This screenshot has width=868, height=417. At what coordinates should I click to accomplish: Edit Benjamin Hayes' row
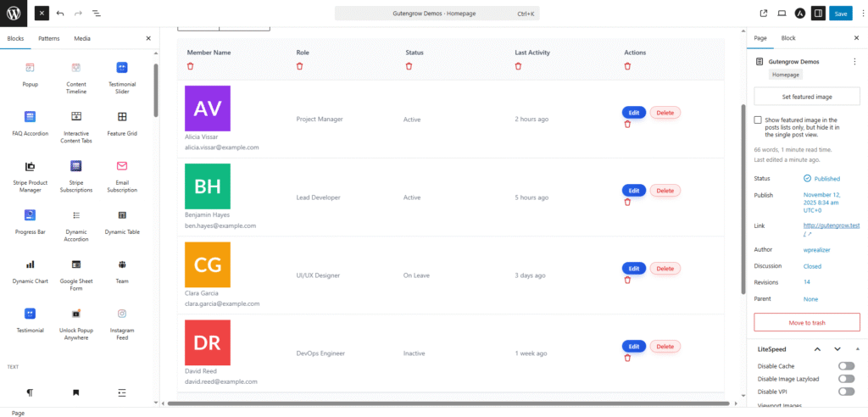(x=634, y=191)
